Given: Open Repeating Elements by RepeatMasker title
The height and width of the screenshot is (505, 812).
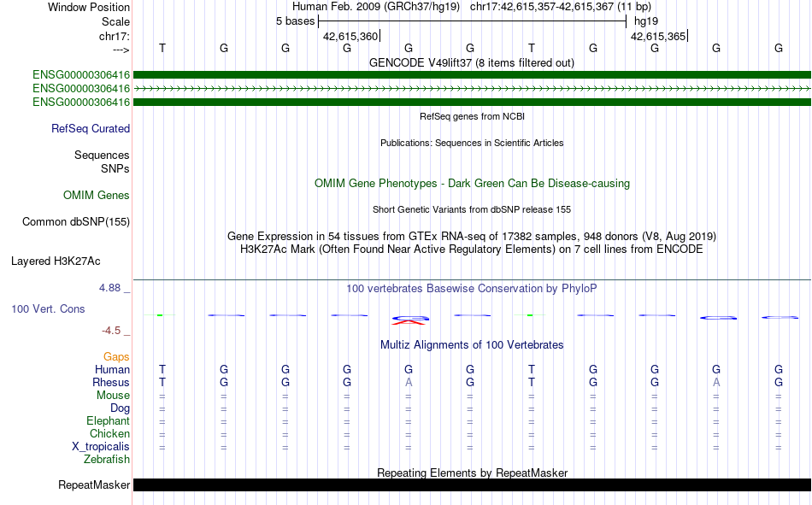Looking at the screenshot, I should point(472,473).
